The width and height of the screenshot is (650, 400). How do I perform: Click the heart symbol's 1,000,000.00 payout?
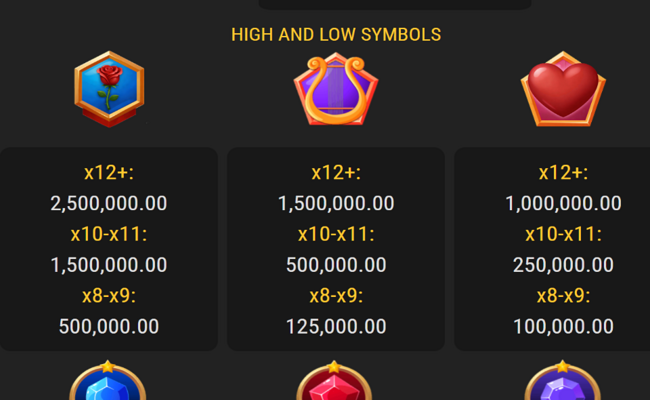[563, 204]
